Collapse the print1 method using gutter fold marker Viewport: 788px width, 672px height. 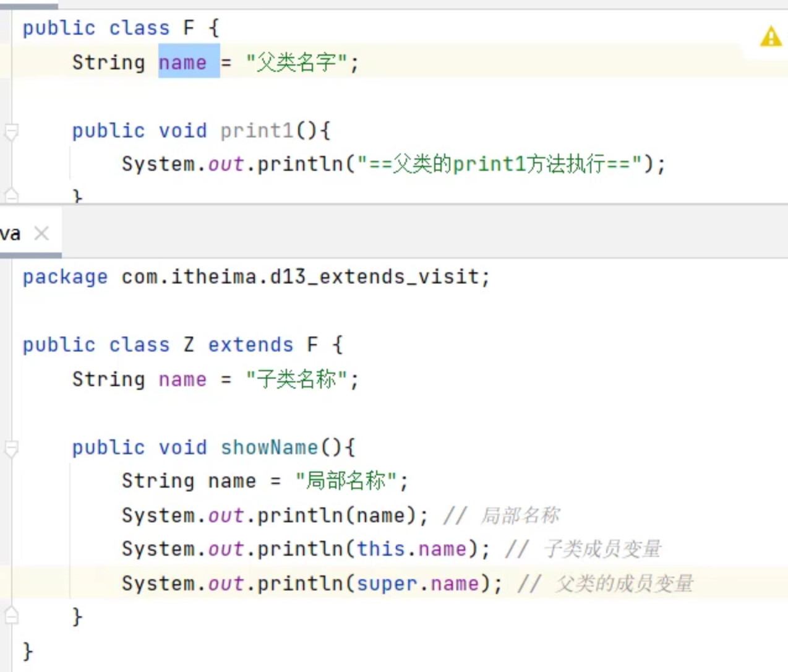coord(11,131)
